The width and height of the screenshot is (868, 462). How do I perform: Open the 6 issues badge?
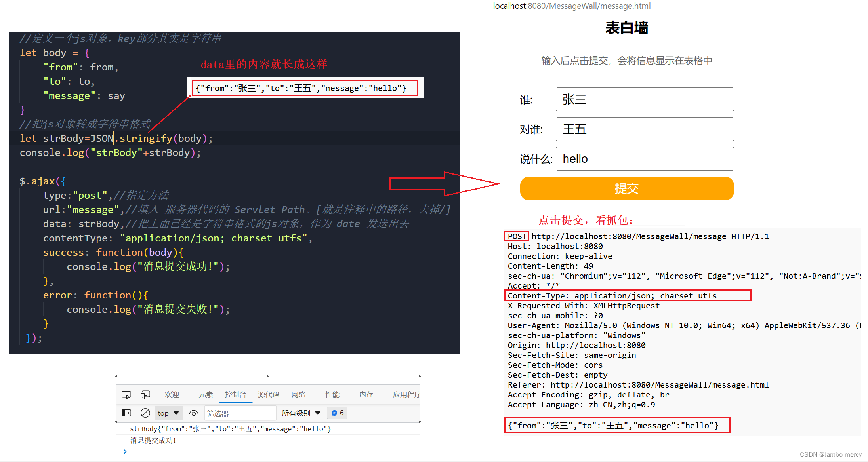coord(337,413)
